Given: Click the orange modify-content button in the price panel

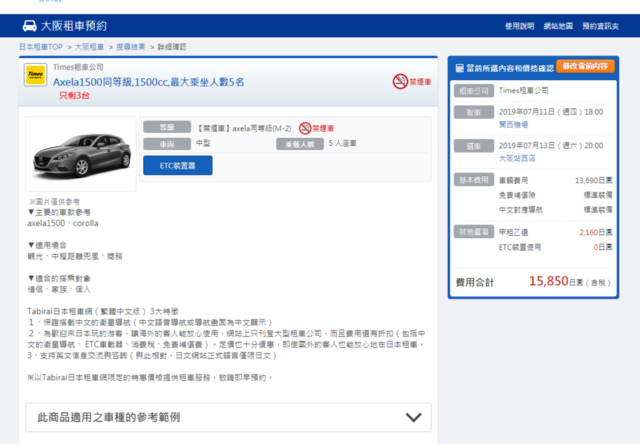Looking at the screenshot, I should pos(585,66).
